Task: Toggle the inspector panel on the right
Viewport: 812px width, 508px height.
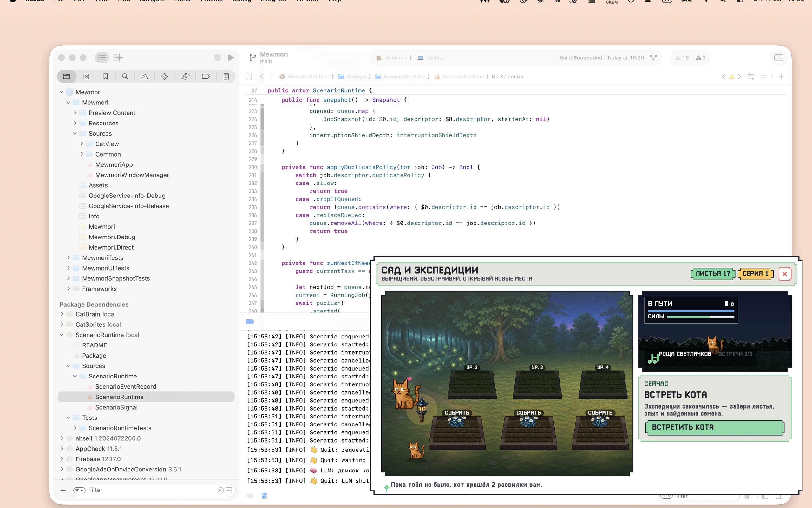Action: click(778, 57)
